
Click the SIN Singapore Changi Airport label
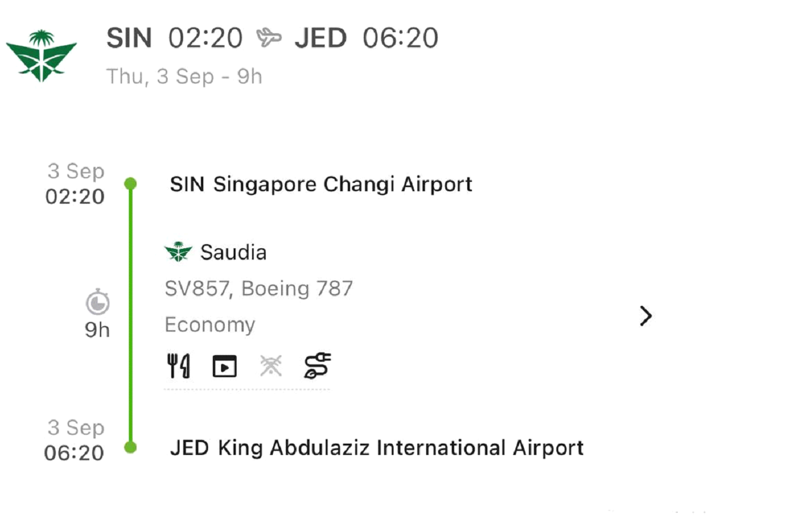point(321,184)
